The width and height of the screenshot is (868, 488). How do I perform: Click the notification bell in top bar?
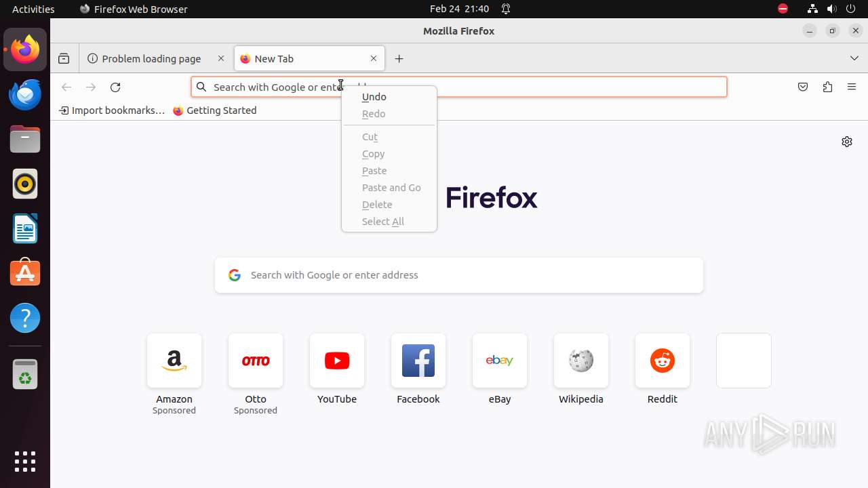(x=506, y=9)
